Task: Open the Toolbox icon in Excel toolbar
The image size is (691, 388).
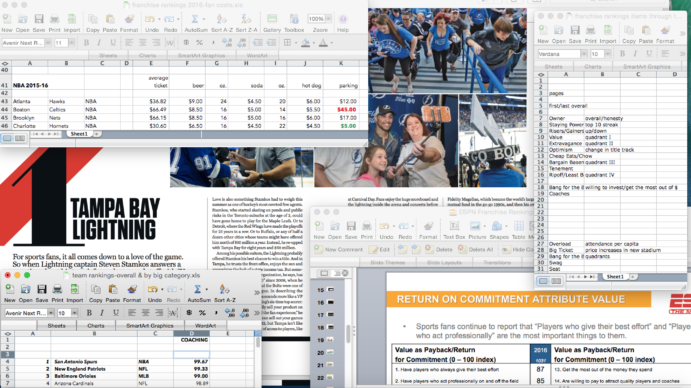Action: click(x=294, y=23)
